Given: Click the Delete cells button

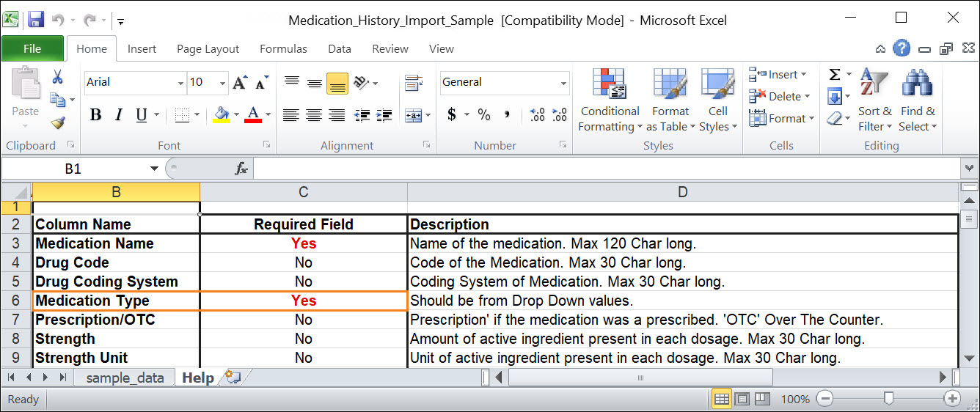Looking at the screenshot, I should [x=778, y=96].
